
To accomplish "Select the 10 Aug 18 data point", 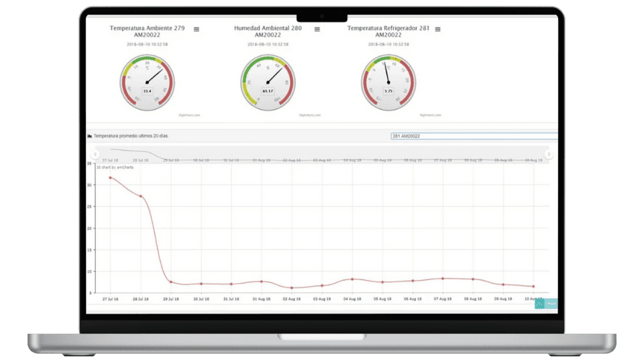I will coord(533,286).
